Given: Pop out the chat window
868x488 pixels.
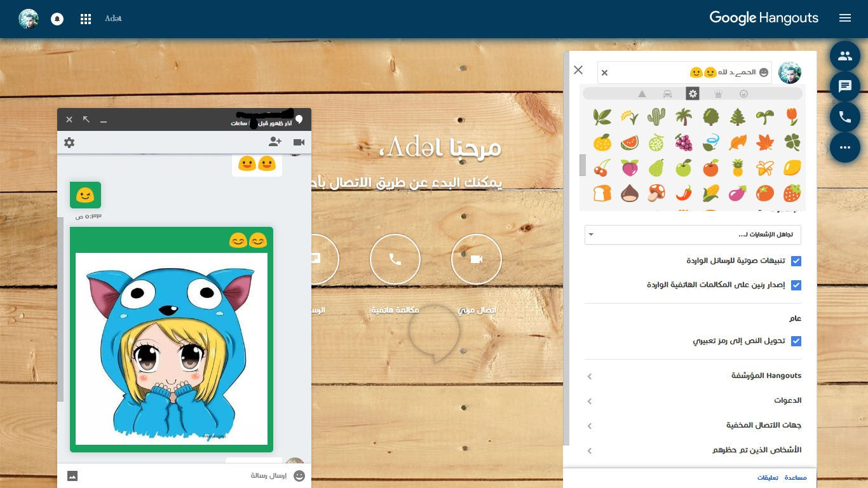Looking at the screenshot, I should (x=86, y=119).
